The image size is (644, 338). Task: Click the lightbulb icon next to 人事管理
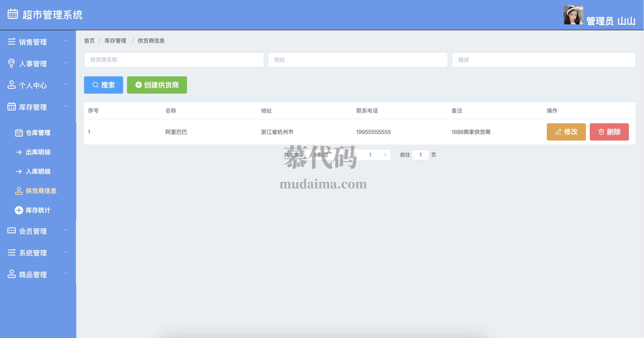tap(11, 63)
